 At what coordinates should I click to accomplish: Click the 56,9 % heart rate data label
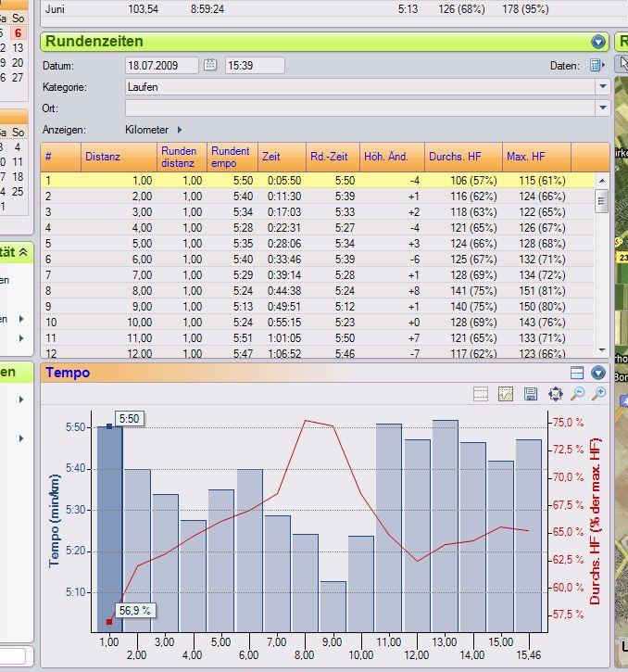click(x=135, y=610)
